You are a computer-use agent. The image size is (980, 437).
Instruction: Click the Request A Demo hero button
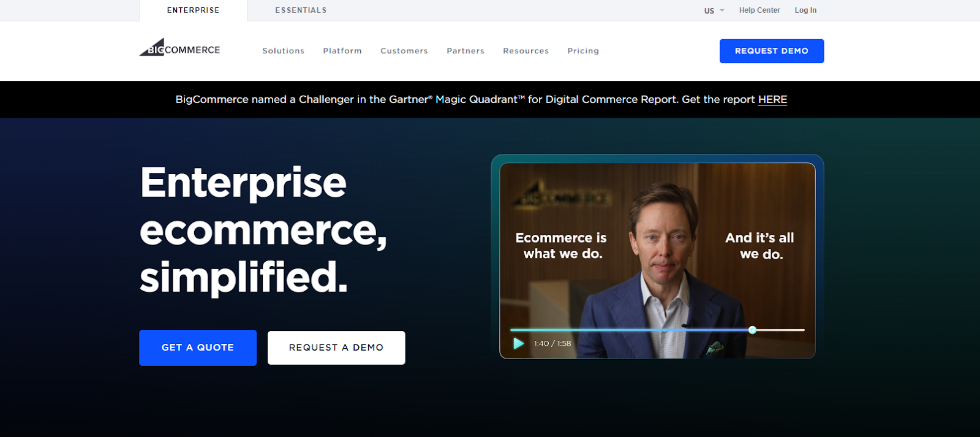(336, 348)
